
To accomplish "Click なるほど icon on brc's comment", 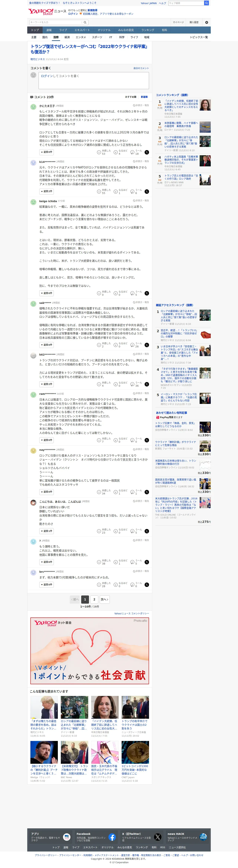I will pos(116,585).
